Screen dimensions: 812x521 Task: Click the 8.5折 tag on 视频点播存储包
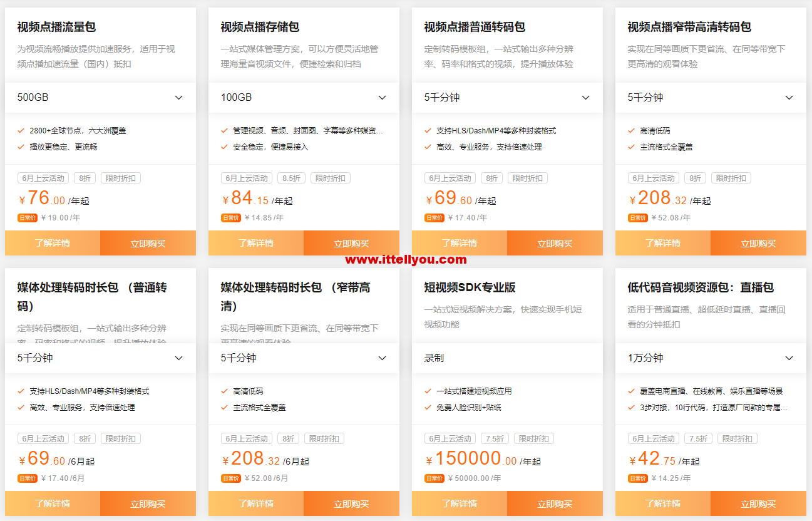coord(291,178)
